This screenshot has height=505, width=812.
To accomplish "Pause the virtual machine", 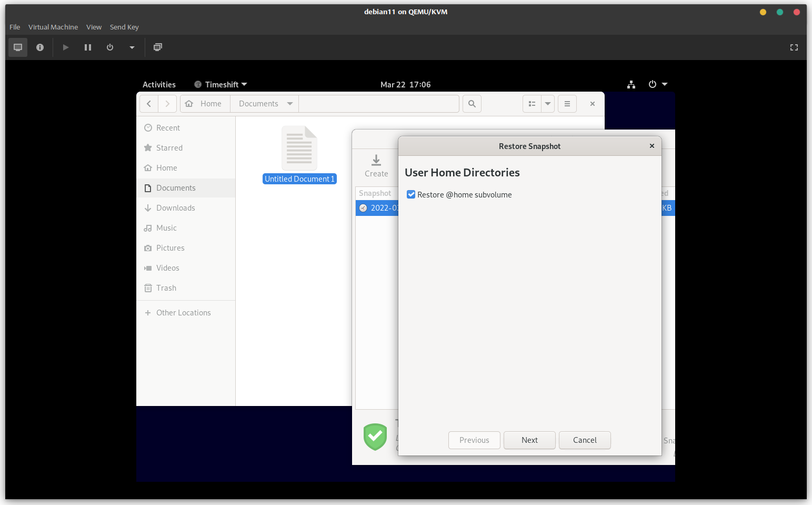I will coord(88,47).
